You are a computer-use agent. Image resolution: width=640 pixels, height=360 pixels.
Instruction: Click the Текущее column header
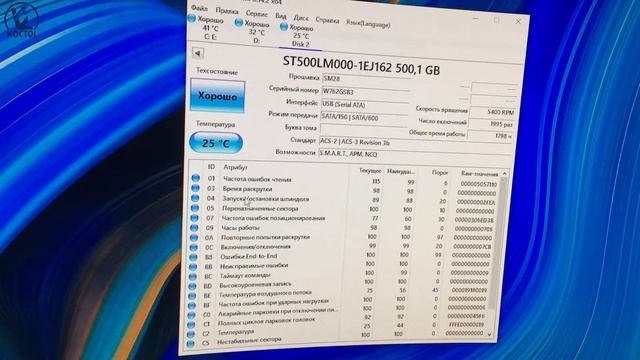[370, 171]
